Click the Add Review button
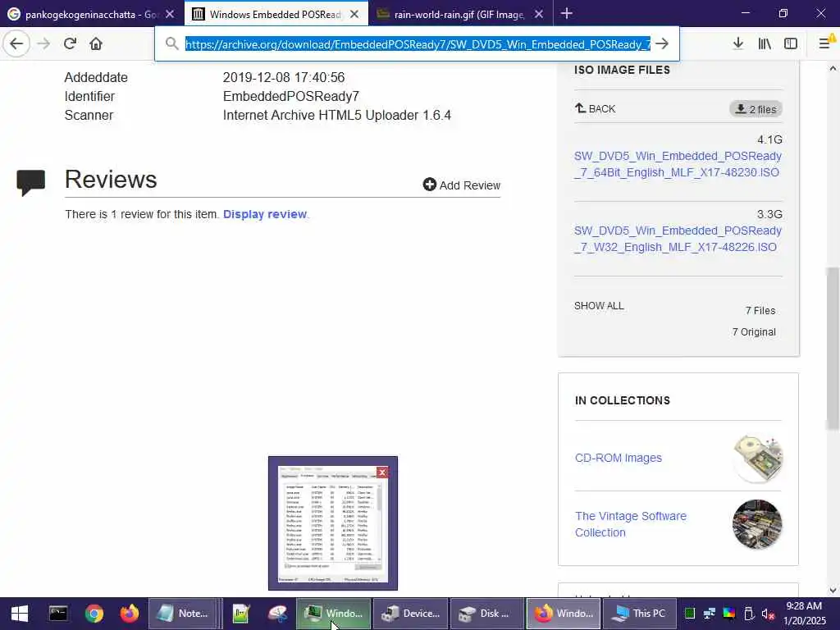This screenshot has height=630, width=840. coord(461,185)
